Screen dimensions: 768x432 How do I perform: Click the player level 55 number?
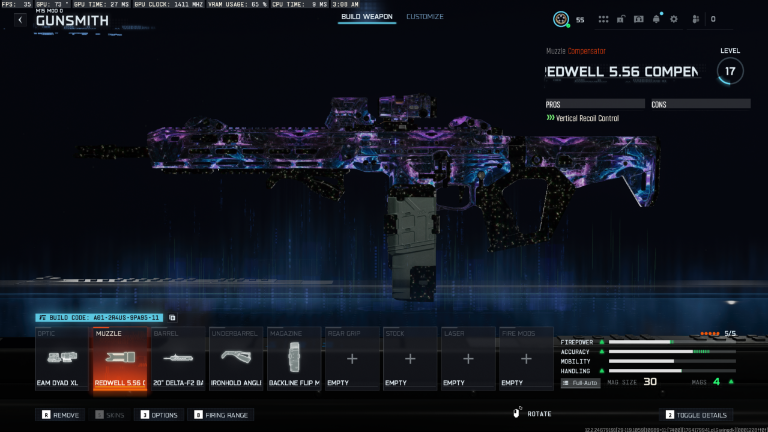coord(580,20)
